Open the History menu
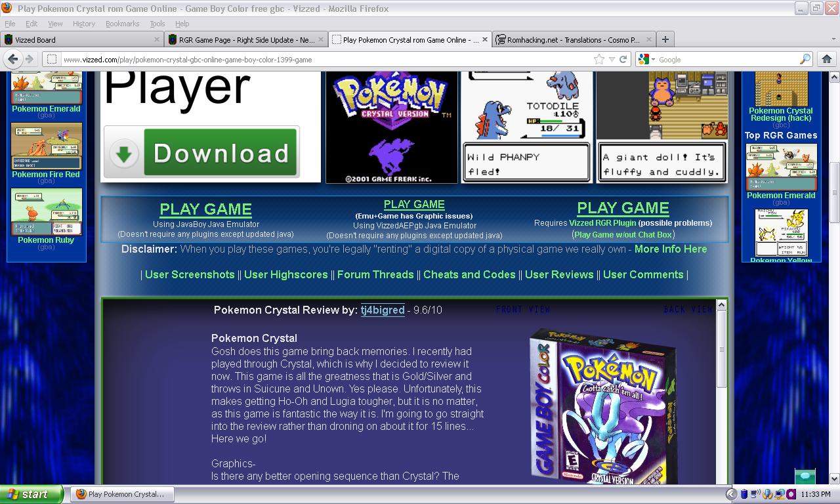 click(x=84, y=24)
